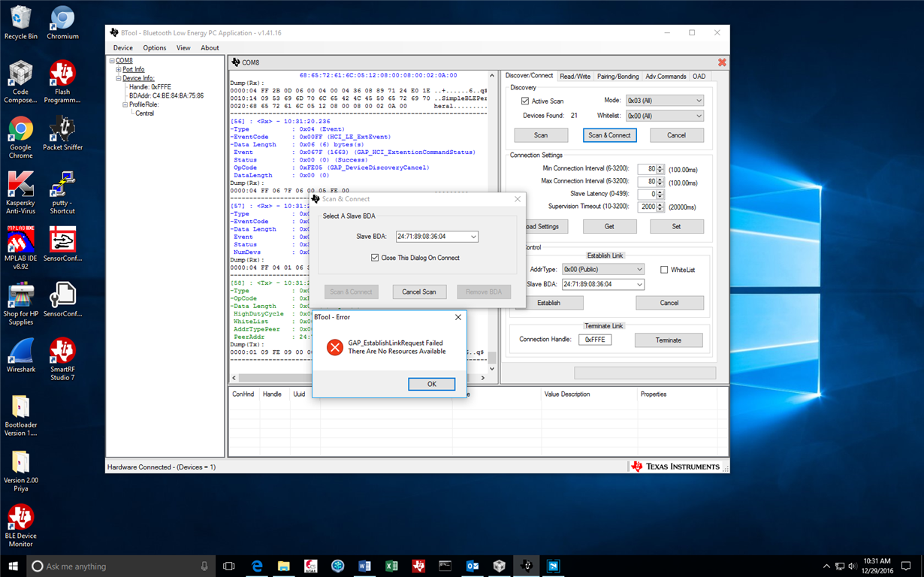Switch to the Read/Write tab
924x577 pixels.
(575, 77)
